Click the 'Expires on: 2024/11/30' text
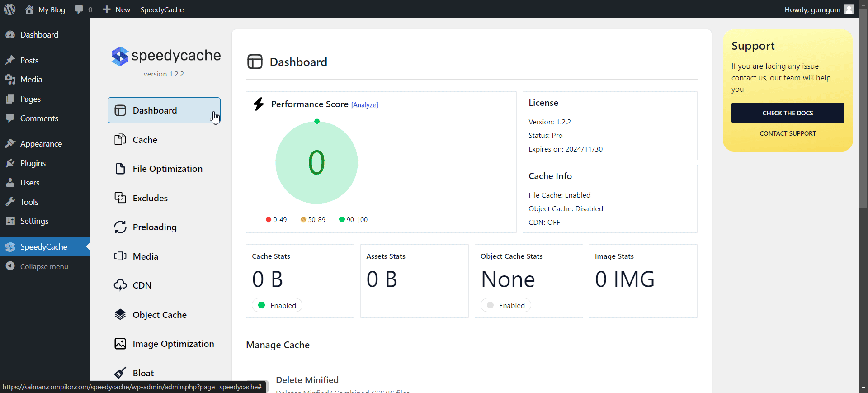Viewport: 868px width, 393px height. [566, 149]
